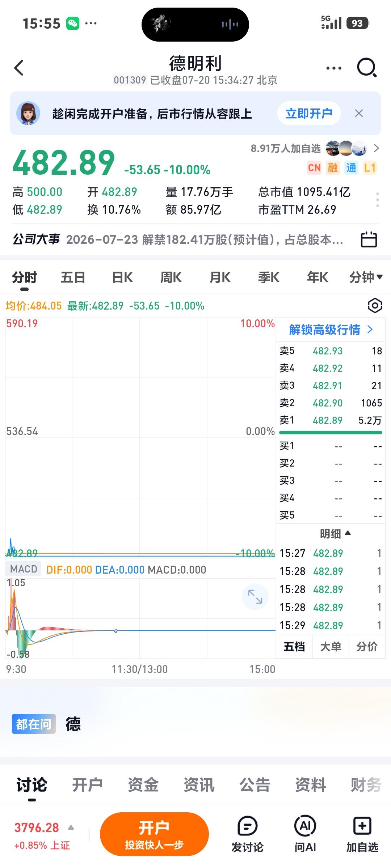This screenshot has height=868, width=391.
Task: Tap WeChat icon in status bar
Action: pos(73,24)
